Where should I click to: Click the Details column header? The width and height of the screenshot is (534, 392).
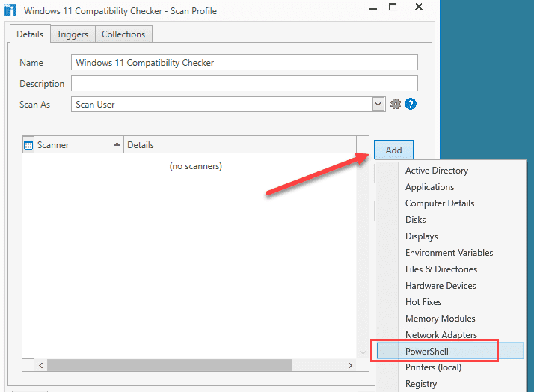pos(240,145)
